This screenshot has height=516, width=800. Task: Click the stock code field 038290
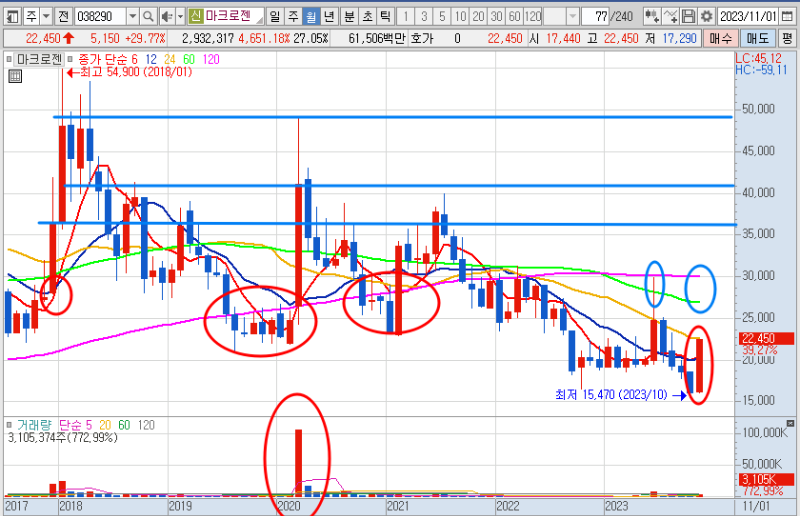[x=99, y=17]
